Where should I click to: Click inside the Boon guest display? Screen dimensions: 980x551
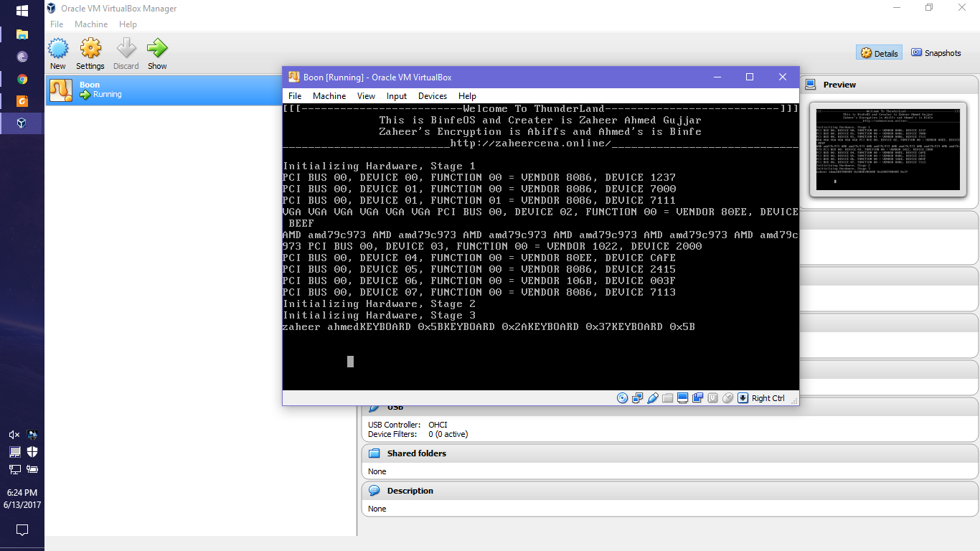click(540, 247)
